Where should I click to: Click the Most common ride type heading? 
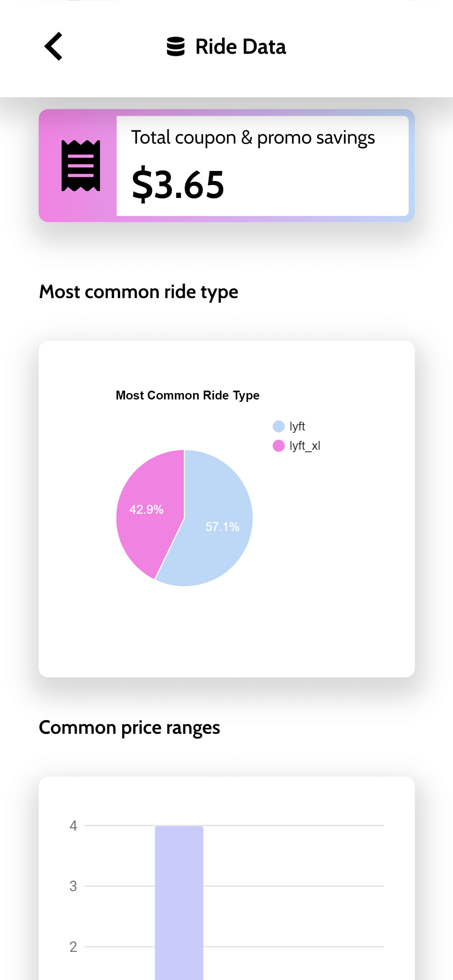click(139, 292)
